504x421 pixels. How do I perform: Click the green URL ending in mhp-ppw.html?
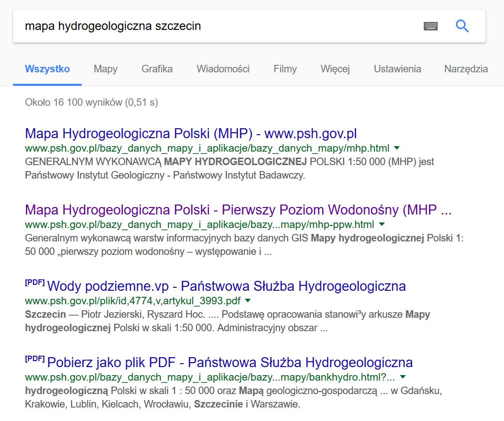(x=199, y=224)
